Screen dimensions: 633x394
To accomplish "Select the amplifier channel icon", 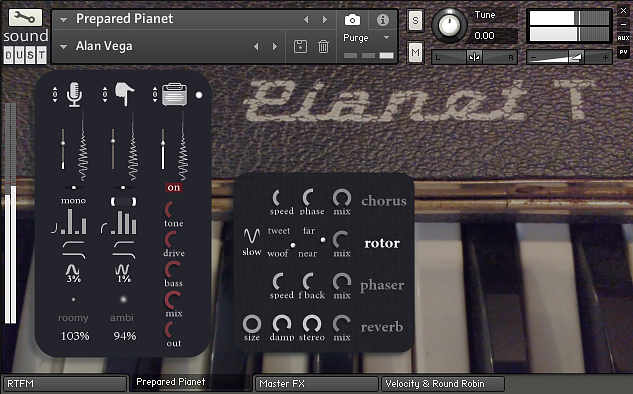I will [x=174, y=94].
